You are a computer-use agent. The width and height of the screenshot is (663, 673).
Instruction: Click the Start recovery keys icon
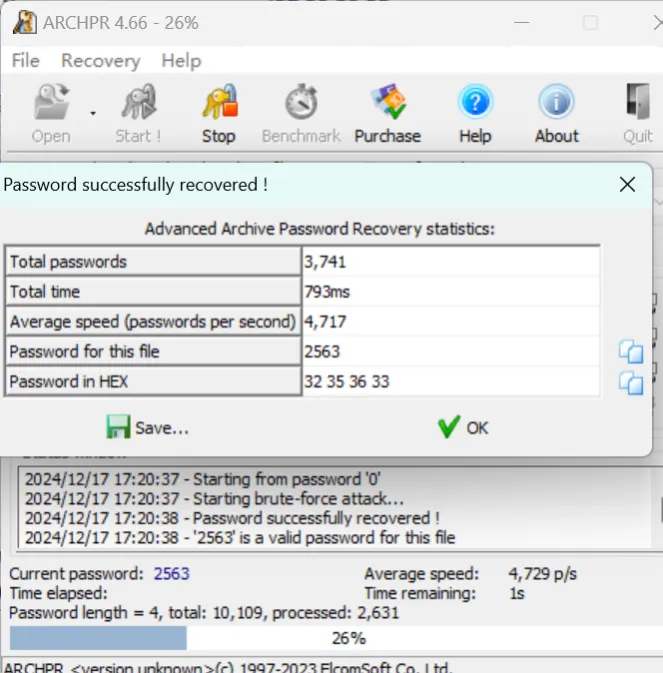138,104
